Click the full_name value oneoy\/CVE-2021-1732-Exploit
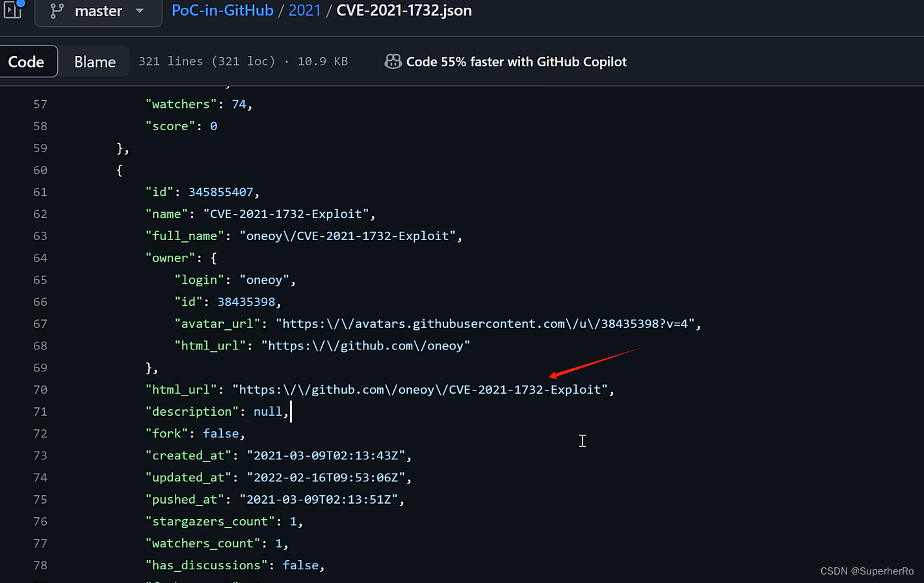Screen dimensions: 924x583 (x=348, y=236)
